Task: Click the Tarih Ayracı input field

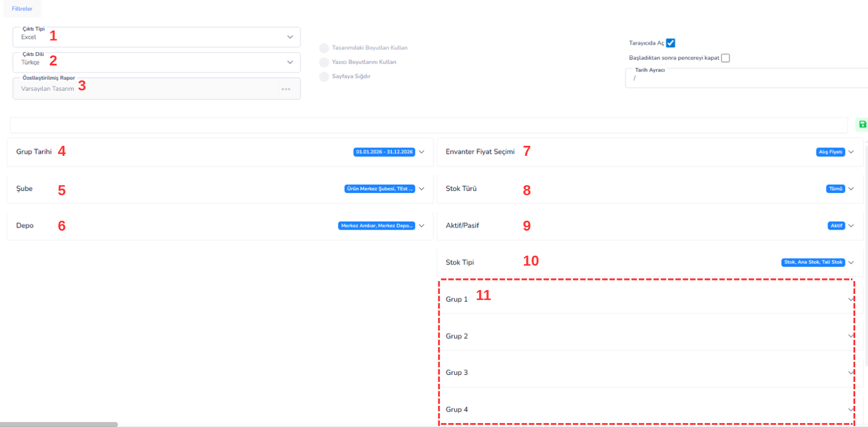Action: 742,79
